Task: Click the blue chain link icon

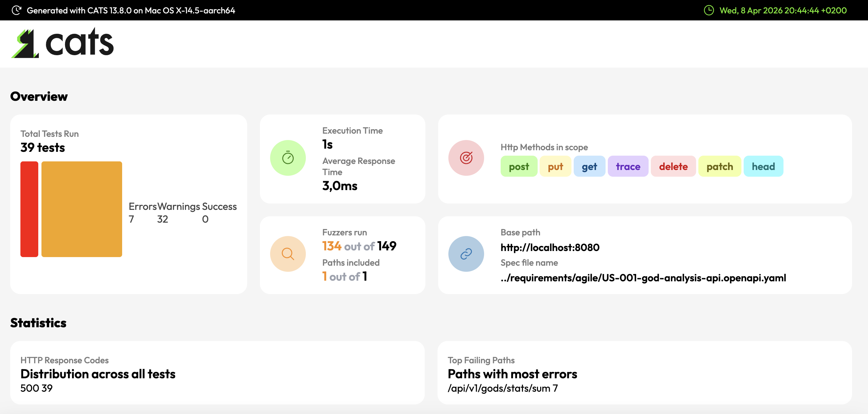Action: (466, 254)
